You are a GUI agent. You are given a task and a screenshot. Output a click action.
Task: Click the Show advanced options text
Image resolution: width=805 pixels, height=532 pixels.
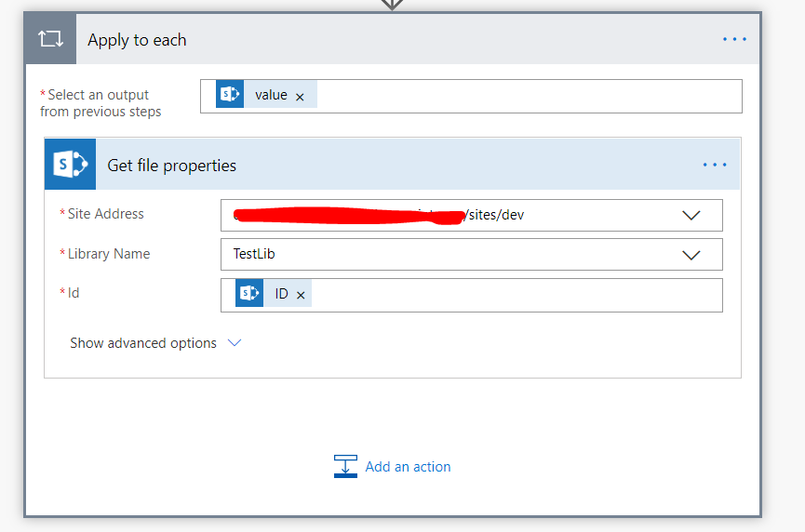click(x=143, y=342)
